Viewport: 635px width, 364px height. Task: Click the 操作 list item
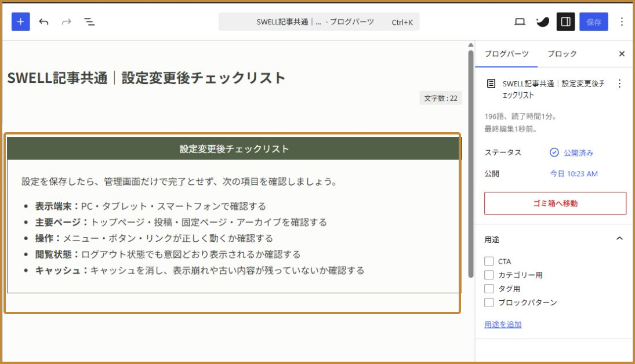154,238
